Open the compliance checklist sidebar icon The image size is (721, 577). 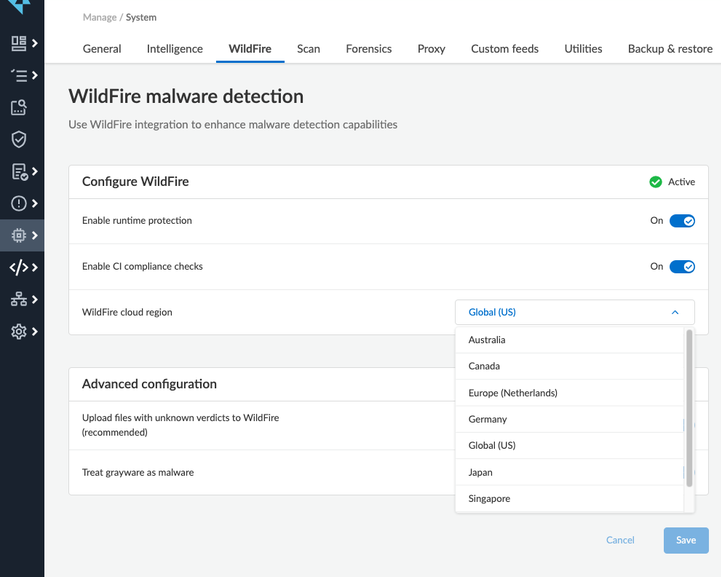[x=19, y=172]
